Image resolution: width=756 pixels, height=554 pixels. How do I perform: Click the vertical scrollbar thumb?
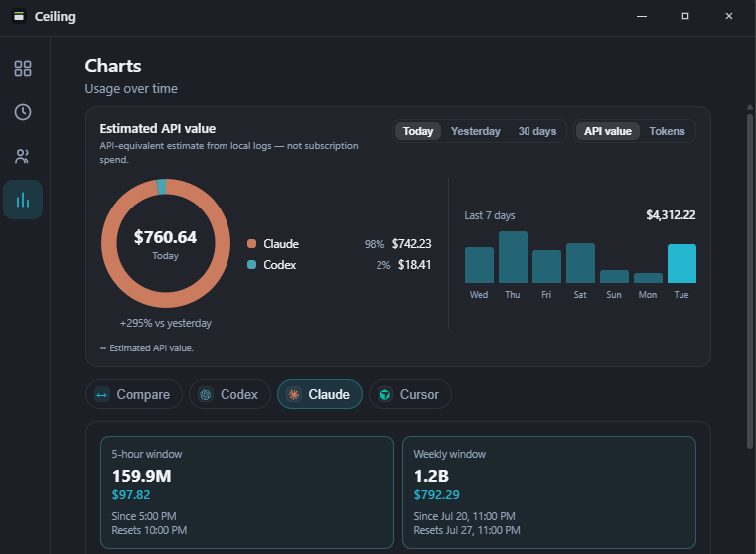coord(750,281)
